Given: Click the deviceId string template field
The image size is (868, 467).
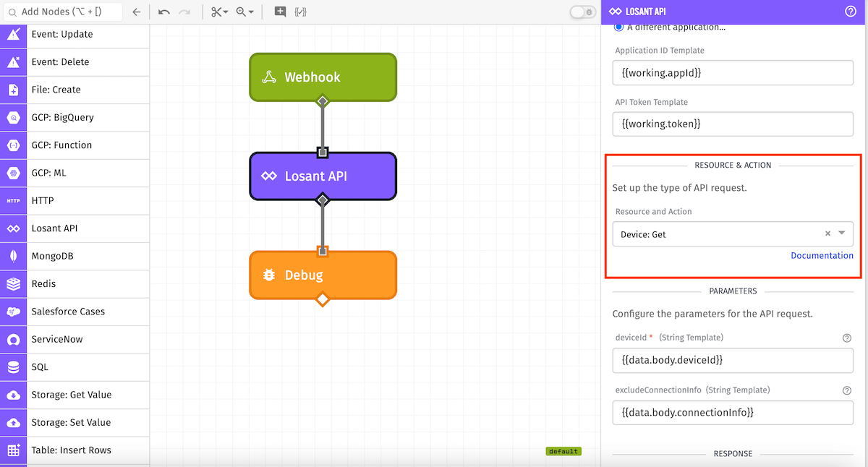Looking at the screenshot, I should point(733,360).
